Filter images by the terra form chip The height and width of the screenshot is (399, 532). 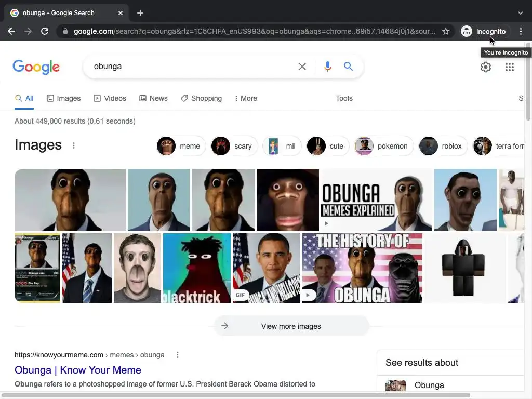pyautogui.click(x=499, y=146)
